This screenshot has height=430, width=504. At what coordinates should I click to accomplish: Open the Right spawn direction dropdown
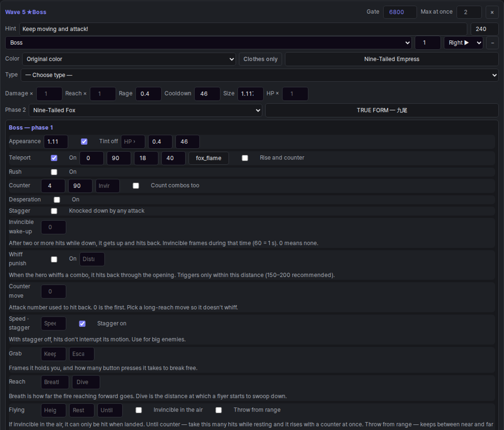click(464, 42)
